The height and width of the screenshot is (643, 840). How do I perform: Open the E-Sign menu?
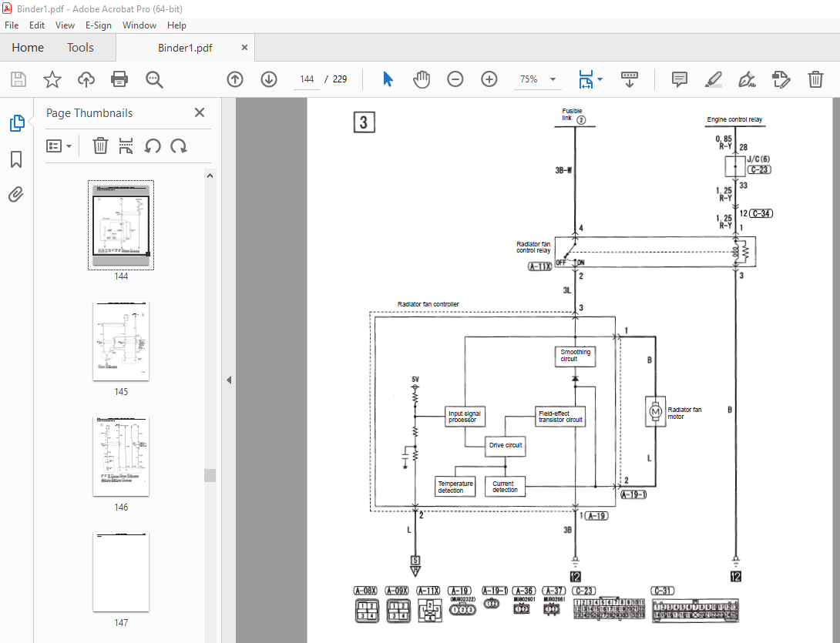pos(99,25)
